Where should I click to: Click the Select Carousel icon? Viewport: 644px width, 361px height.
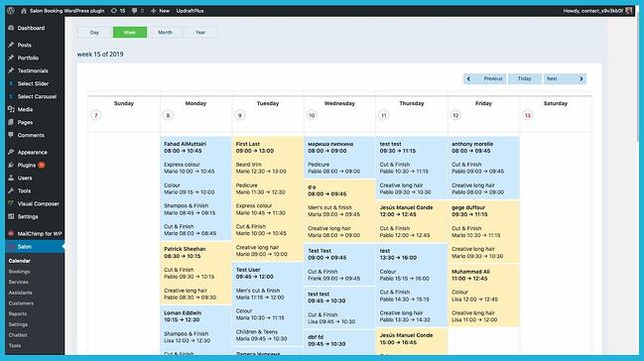pos(11,96)
